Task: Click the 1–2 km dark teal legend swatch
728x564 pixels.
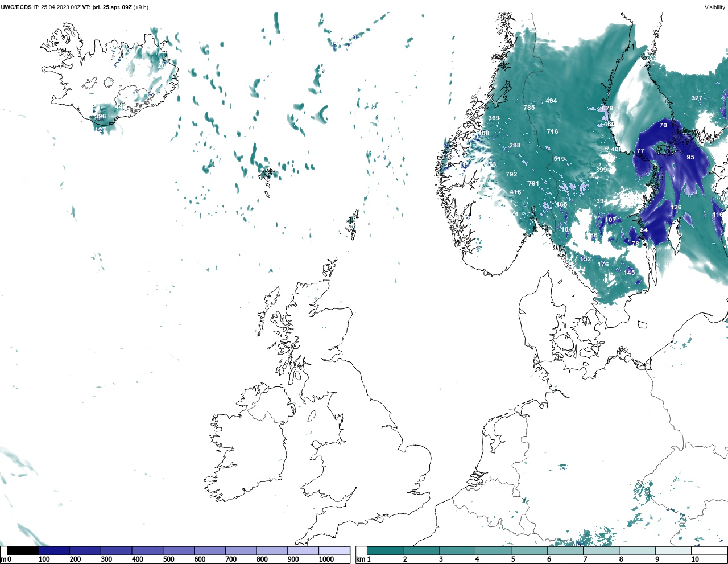Action: click(x=385, y=550)
